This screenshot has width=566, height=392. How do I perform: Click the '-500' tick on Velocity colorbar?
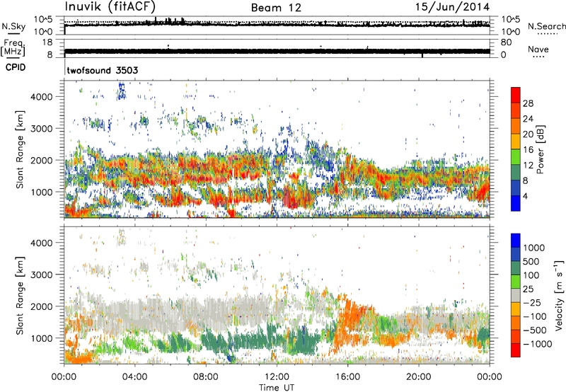pos(535,330)
